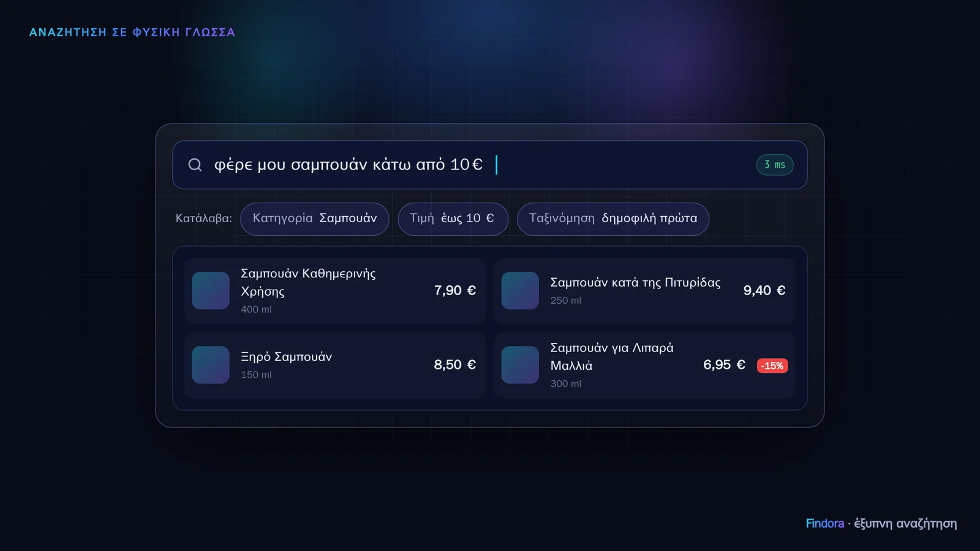The height and width of the screenshot is (551, 980).
Task: Click the 3 ms response time badge
Action: (775, 165)
